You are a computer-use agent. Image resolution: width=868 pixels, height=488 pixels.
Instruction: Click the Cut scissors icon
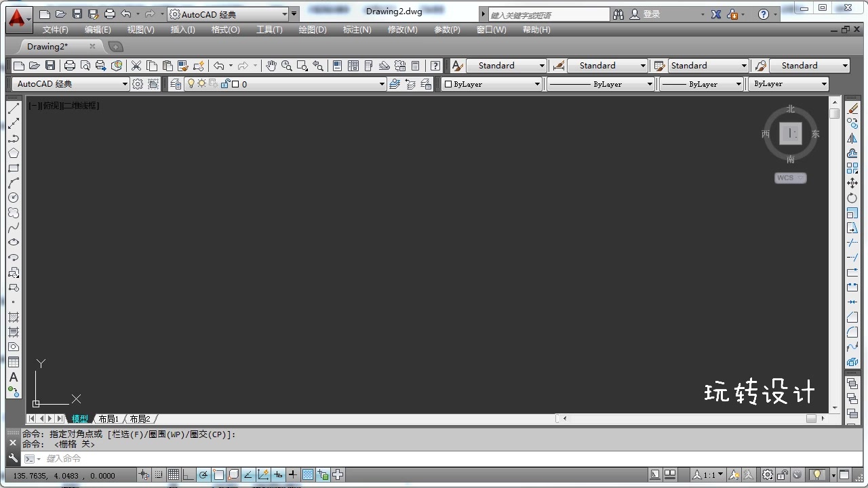(x=136, y=66)
